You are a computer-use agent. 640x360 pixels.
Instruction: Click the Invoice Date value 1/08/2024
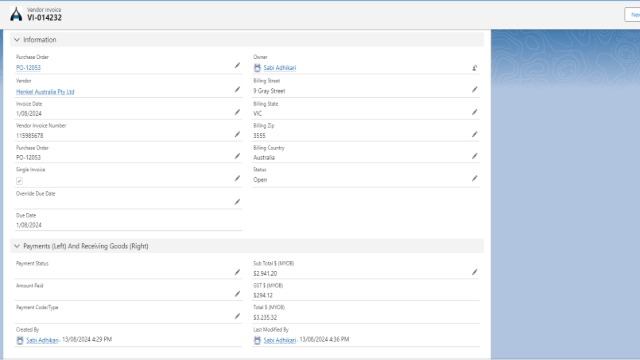pyautogui.click(x=29, y=113)
